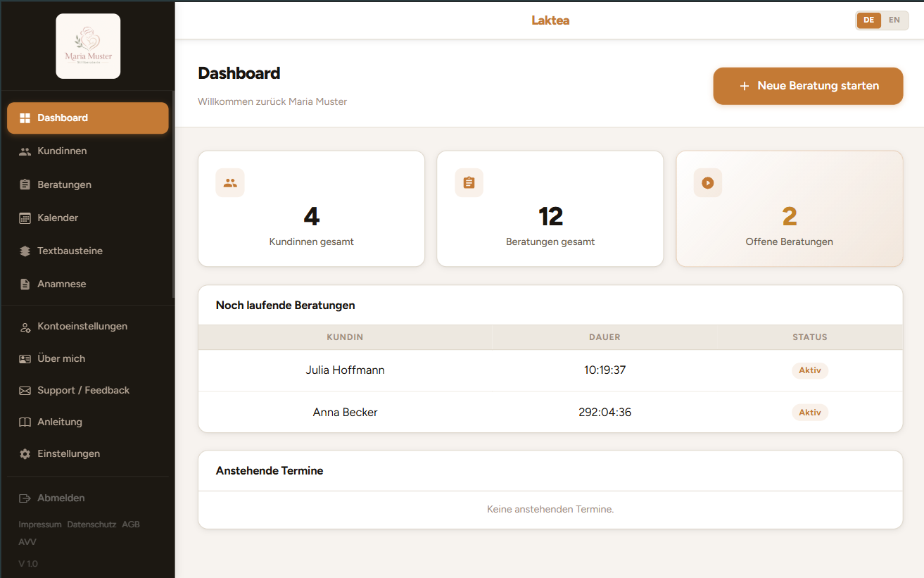The width and height of the screenshot is (924, 578).
Task: Click the STATUS column header
Action: click(x=810, y=337)
